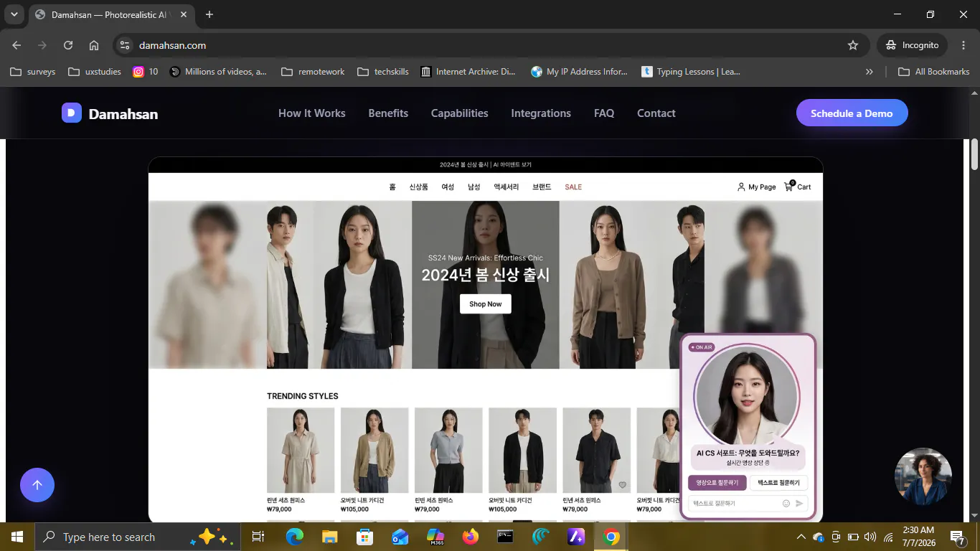Click the send arrow in chat widget
The width and height of the screenshot is (980, 551).
click(799, 504)
